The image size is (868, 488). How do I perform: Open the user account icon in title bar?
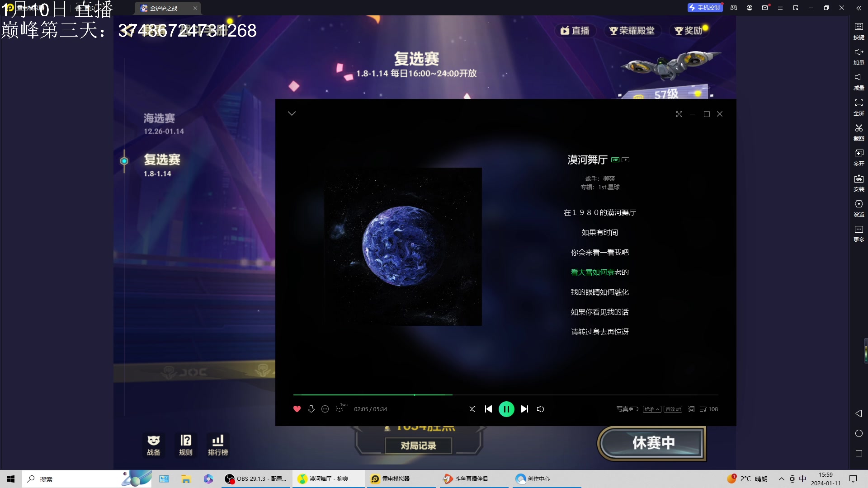click(750, 8)
